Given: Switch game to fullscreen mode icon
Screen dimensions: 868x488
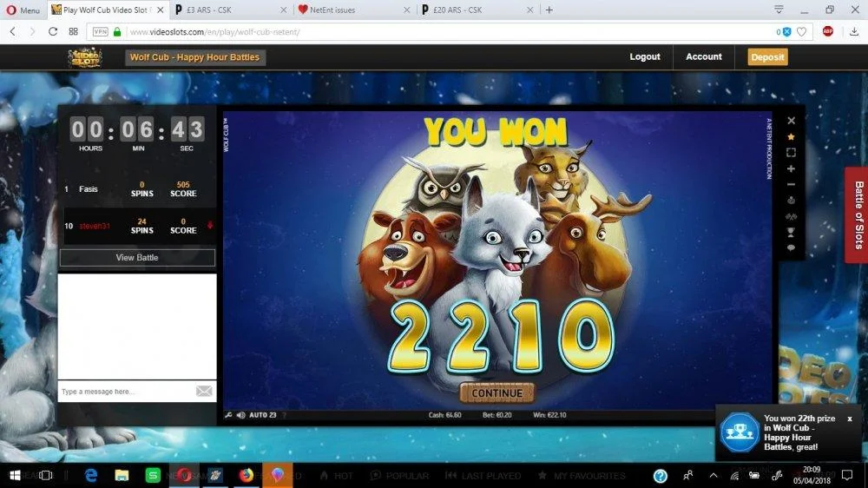Looking at the screenshot, I should coord(791,152).
